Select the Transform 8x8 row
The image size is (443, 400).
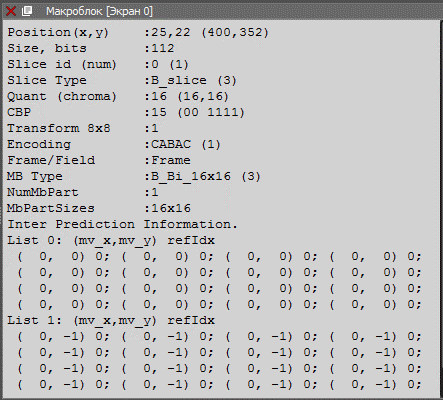click(83, 128)
